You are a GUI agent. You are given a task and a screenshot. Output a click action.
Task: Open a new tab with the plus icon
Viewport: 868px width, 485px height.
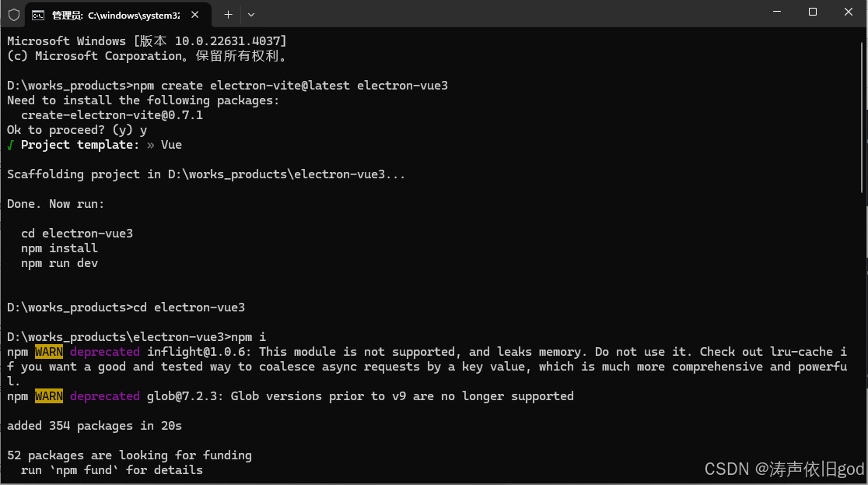pyautogui.click(x=228, y=15)
